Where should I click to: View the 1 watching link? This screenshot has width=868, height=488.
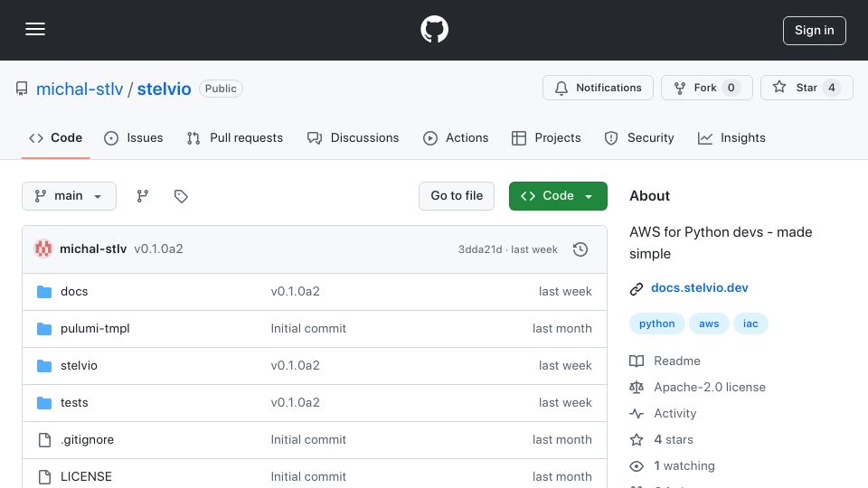[x=684, y=466]
